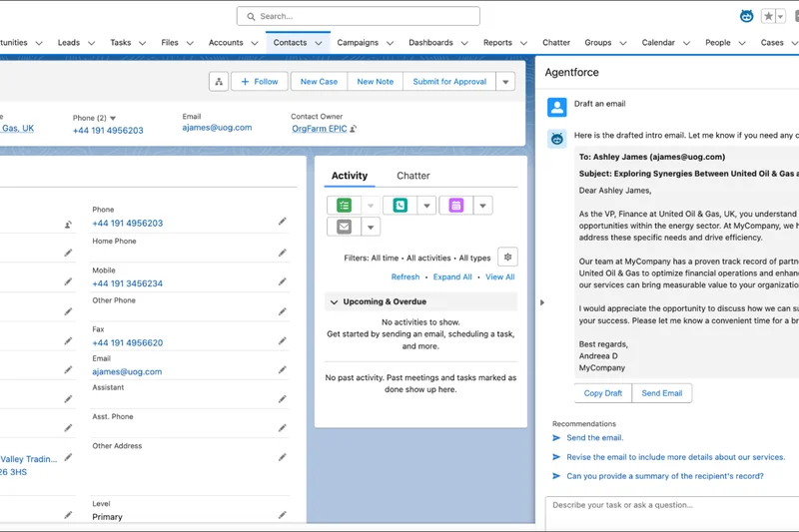799x532 pixels.
Task: Expand Phone (2) dropdown arrow
Action: point(113,118)
